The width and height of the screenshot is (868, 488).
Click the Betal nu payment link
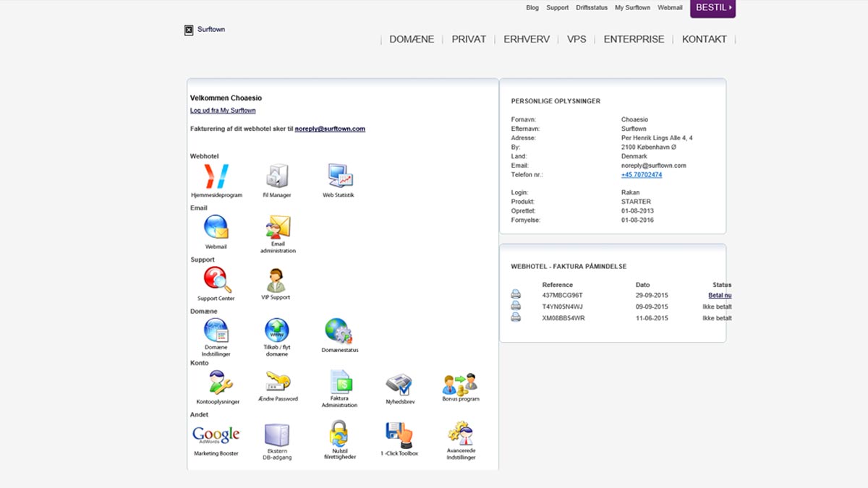tap(719, 295)
